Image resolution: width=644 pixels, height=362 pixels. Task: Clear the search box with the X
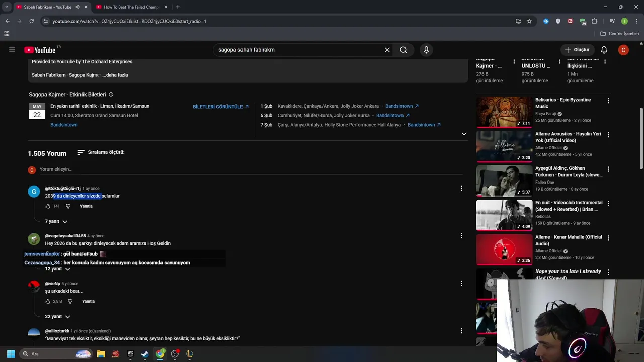click(x=387, y=50)
